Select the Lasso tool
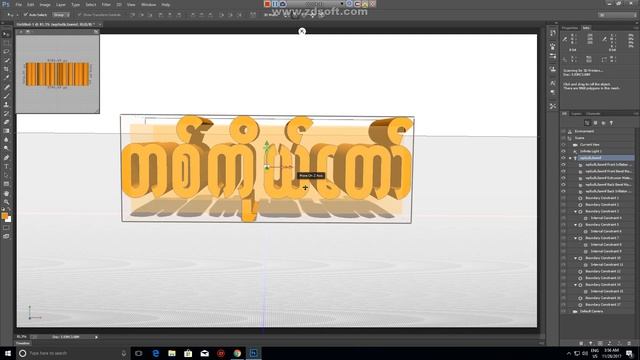This screenshot has height=360, width=640. (6, 52)
